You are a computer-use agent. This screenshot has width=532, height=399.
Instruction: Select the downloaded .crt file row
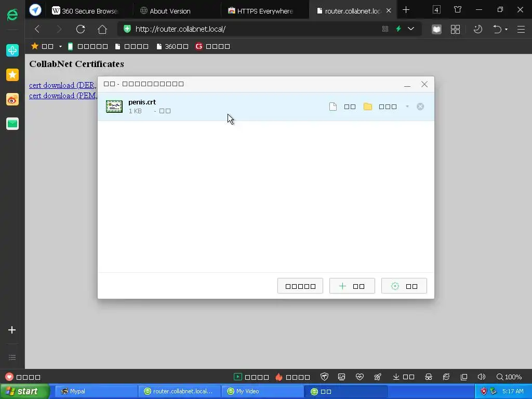pyautogui.click(x=265, y=107)
